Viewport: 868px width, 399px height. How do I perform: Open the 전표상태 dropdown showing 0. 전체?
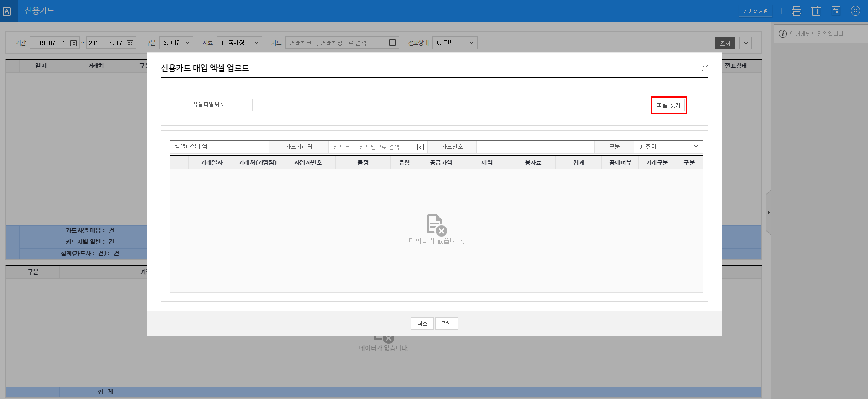(454, 43)
